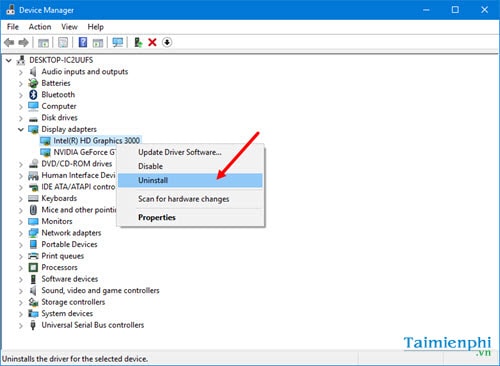The image size is (500, 366).
Task: Click the Batteries category icon
Action: coord(33,83)
